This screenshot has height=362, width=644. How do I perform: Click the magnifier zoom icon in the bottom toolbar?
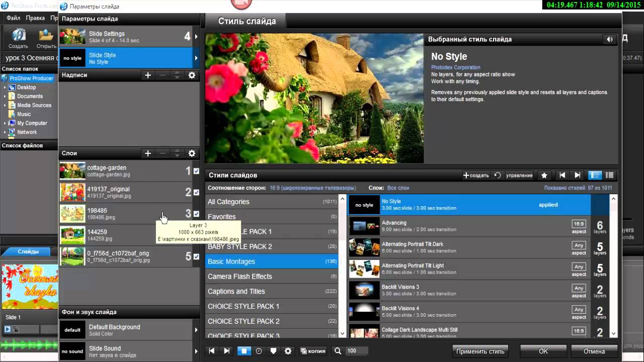coord(338,351)
